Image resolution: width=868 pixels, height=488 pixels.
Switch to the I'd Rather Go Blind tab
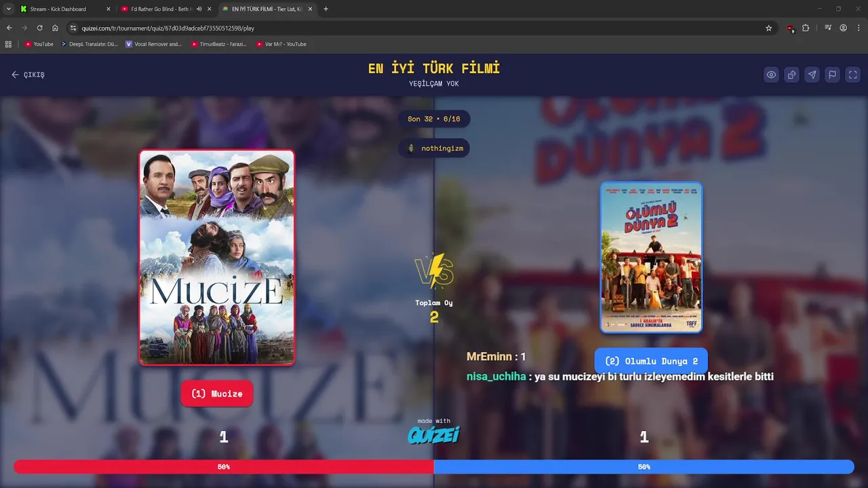160,9
